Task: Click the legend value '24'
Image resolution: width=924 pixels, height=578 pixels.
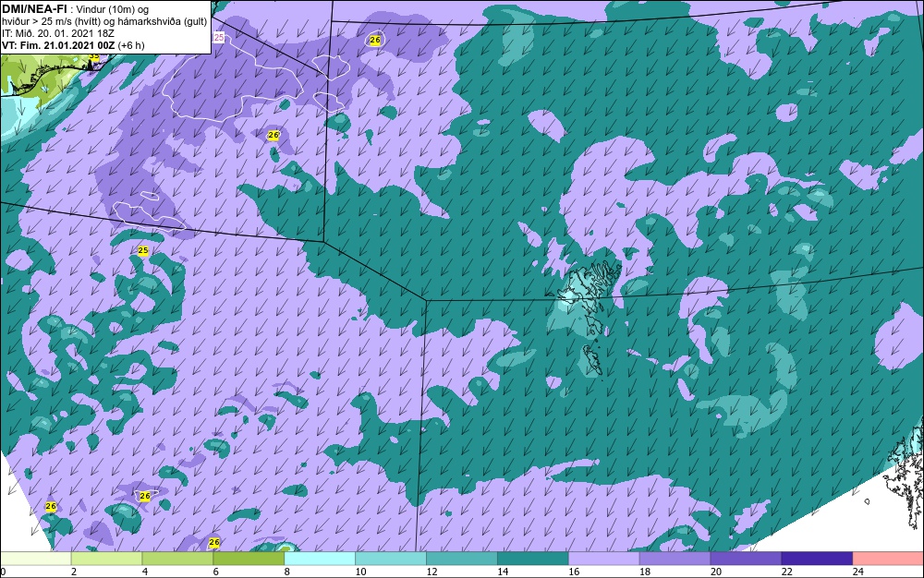Action: (x=858, y=572)
